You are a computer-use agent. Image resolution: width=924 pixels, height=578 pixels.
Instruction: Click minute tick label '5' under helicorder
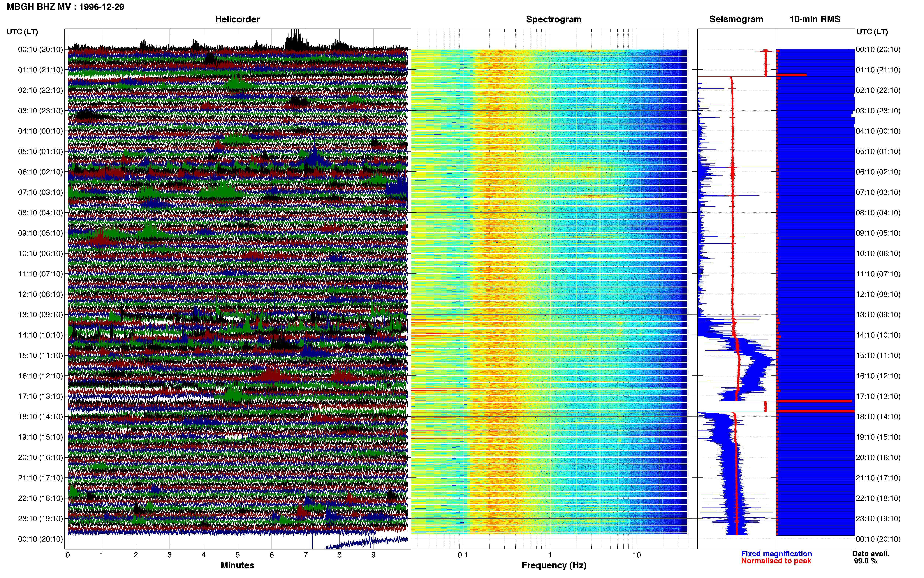tap(238, 555)
